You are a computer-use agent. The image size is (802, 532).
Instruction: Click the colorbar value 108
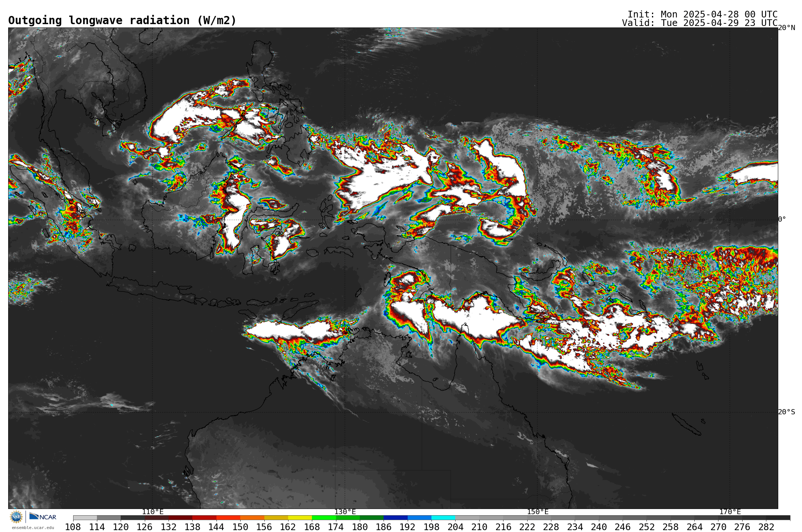tap(73, 527)
